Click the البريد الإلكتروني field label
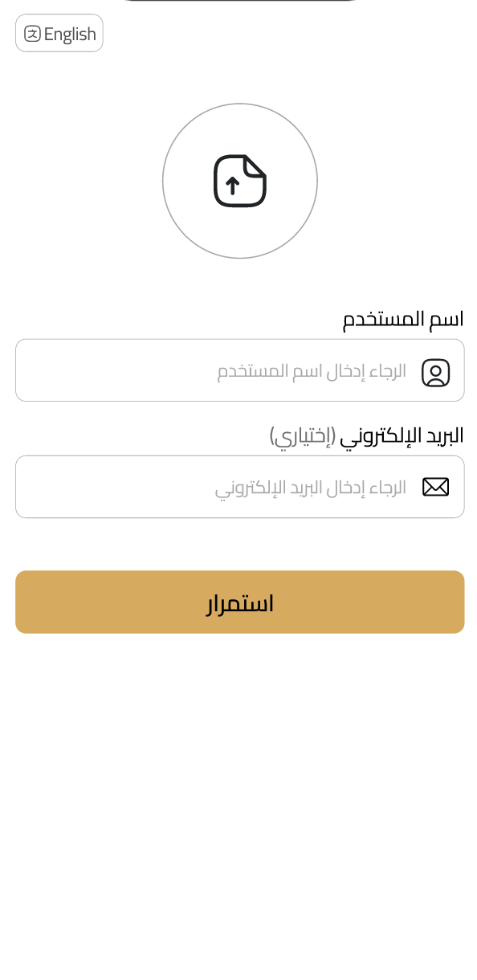The height and width of the screenshot is (980, 477). point(402,435)
